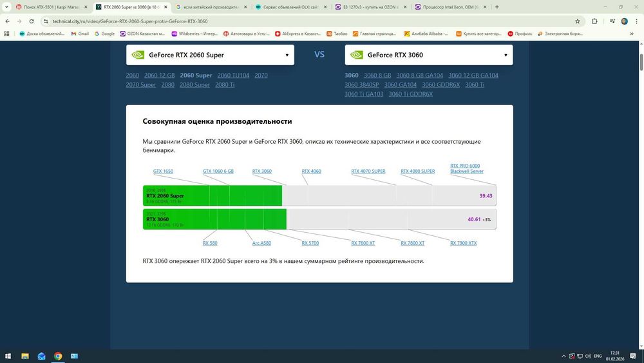This screenshot has height=363, width=644.
Task: Open the 3060 8 GB GA104 link
Action: tap(419, 75)
